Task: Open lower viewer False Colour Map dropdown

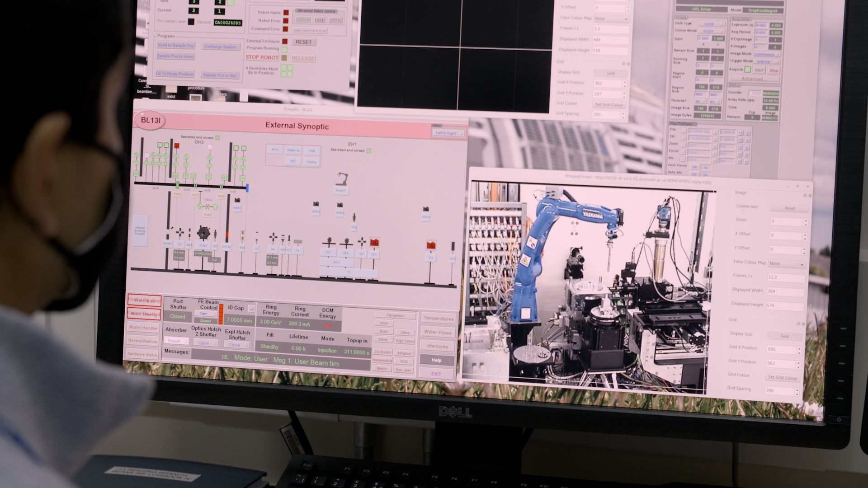Action: point(787,263)
